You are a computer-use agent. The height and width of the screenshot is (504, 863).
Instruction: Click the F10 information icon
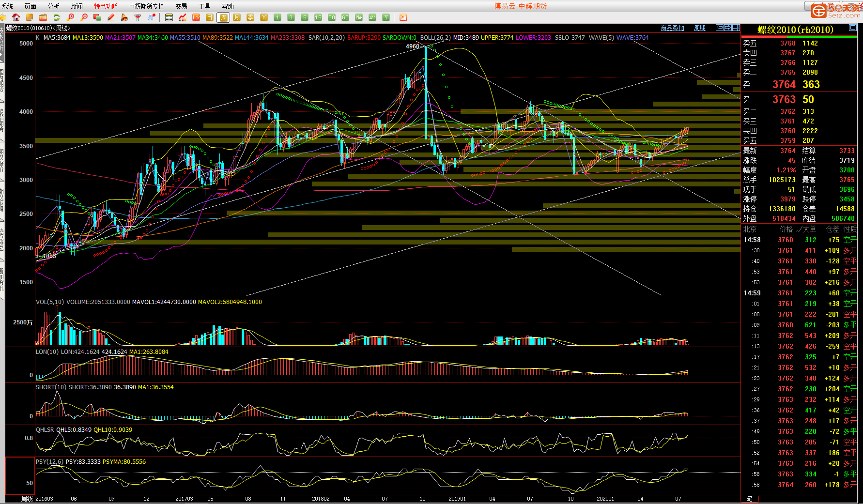point(43,17)
